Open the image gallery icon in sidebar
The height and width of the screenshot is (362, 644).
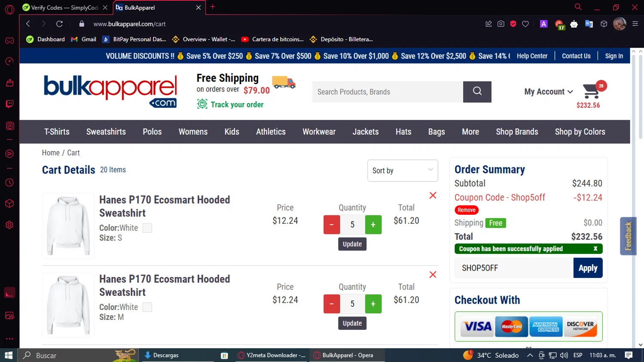click(x=9, y=316)
